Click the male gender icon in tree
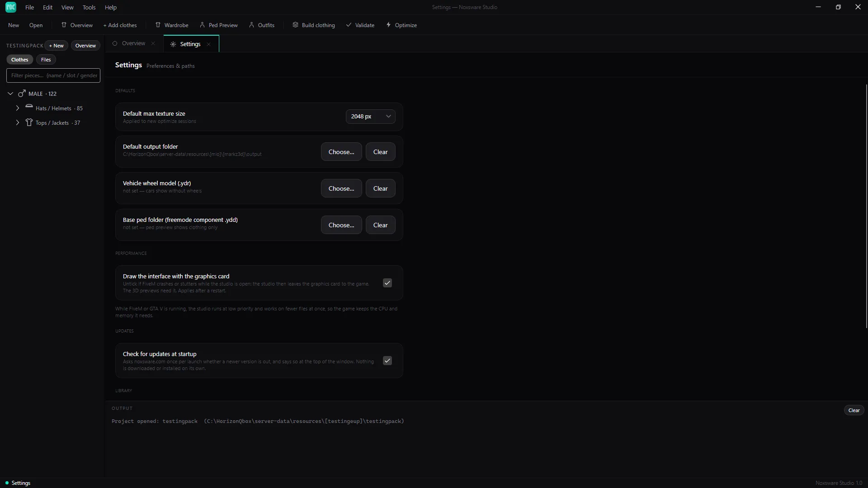Viewport: 868px width, 488px height. click(22, 94)
